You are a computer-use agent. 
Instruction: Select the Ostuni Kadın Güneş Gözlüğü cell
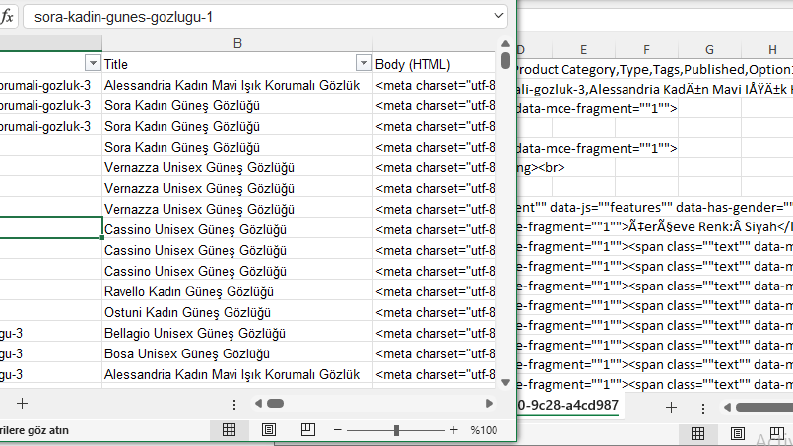237,313
